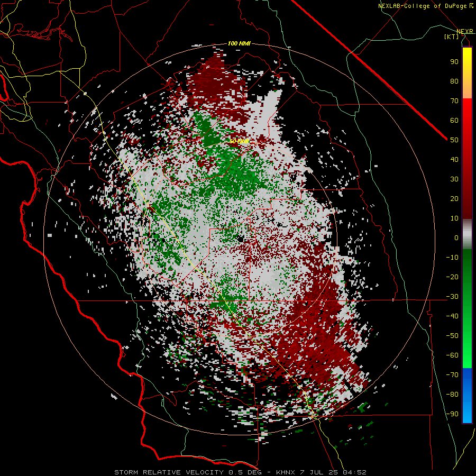Click the -80 value on the velocity scale
This screenshot has width=476, height=476.
(x=452, y=395)
